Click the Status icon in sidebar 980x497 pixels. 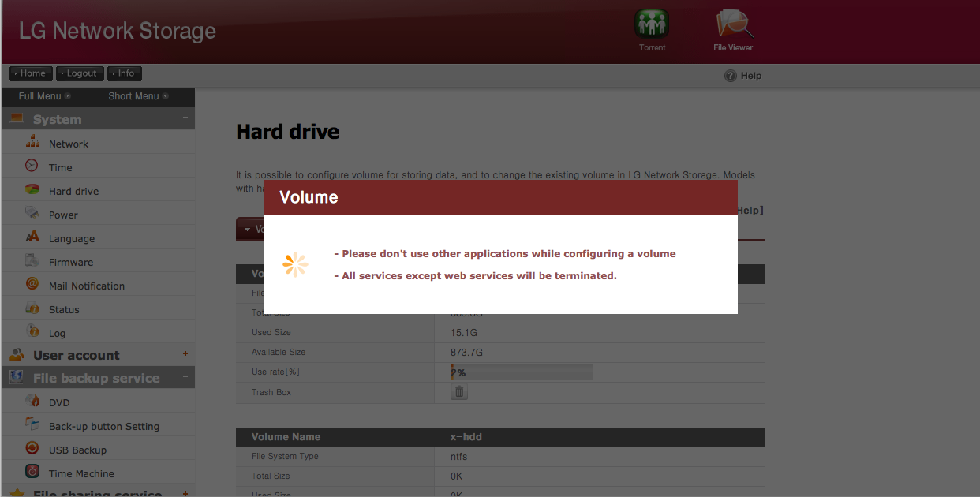32,308
